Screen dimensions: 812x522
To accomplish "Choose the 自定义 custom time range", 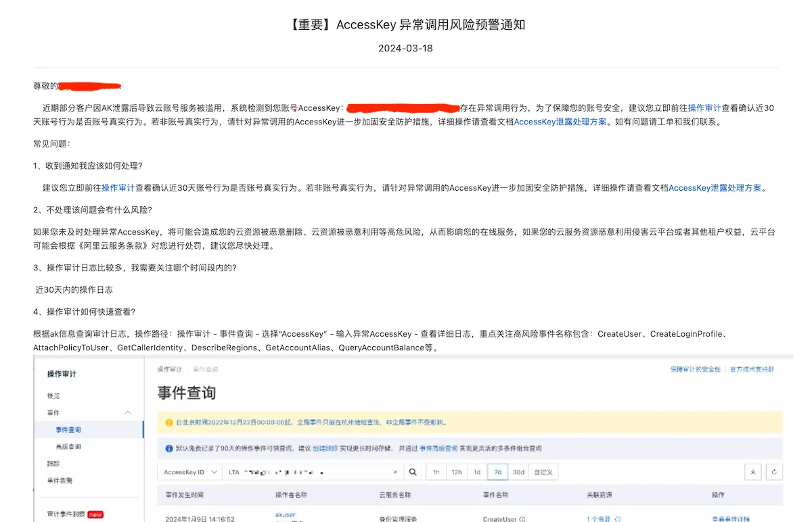I will [543, 472].
